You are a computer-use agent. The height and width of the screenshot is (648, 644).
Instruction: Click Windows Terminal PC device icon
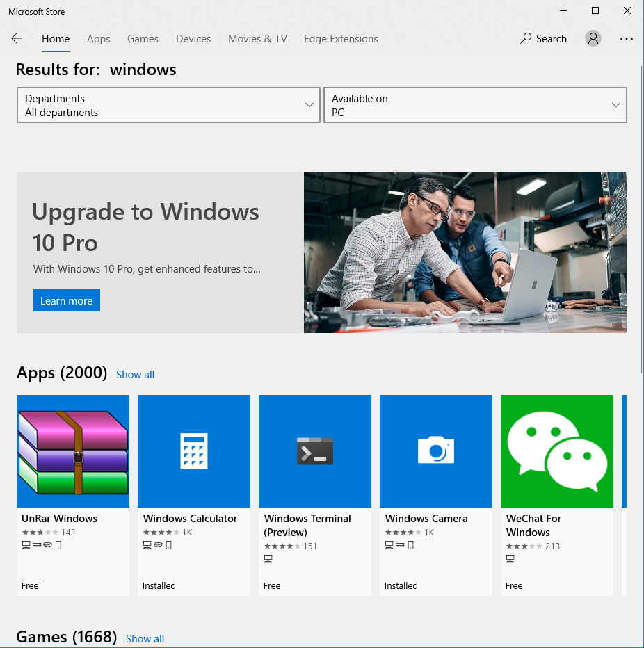pyautogui.click(x=268, y=559)
